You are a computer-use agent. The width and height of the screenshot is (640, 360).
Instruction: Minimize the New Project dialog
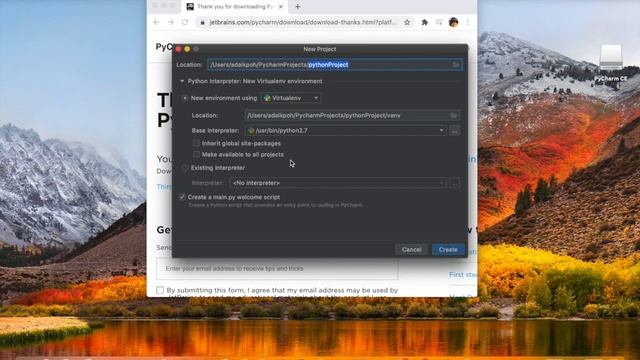point(187,49)
